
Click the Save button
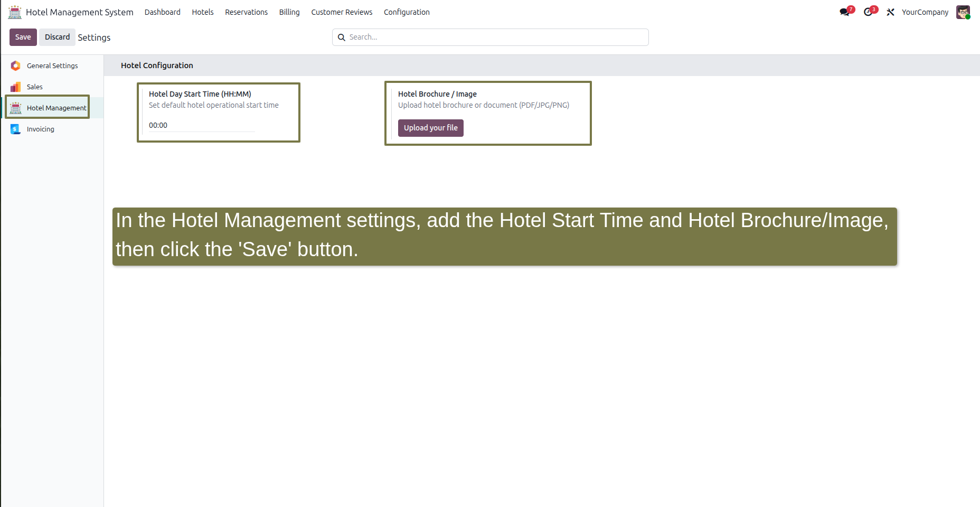point(23,37)
